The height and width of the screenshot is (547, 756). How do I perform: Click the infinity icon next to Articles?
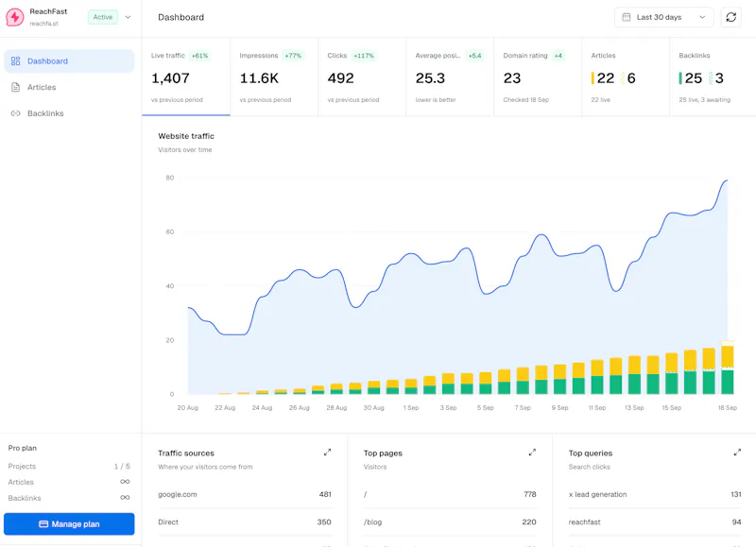click(x=125, y=482)
